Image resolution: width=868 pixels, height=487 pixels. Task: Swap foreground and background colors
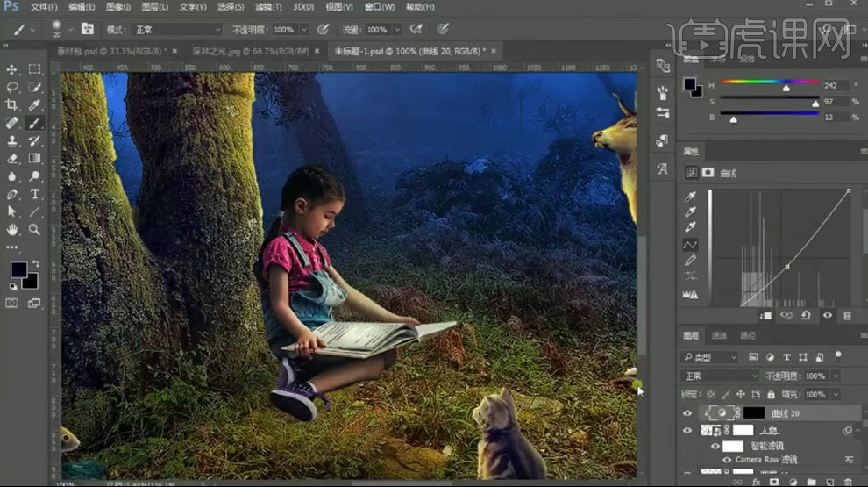(36, 264)
